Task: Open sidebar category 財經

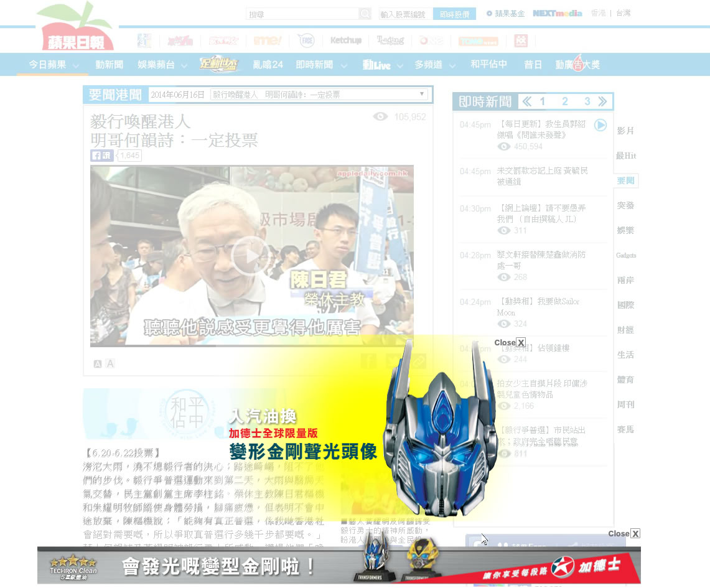Action: [625, 330]
